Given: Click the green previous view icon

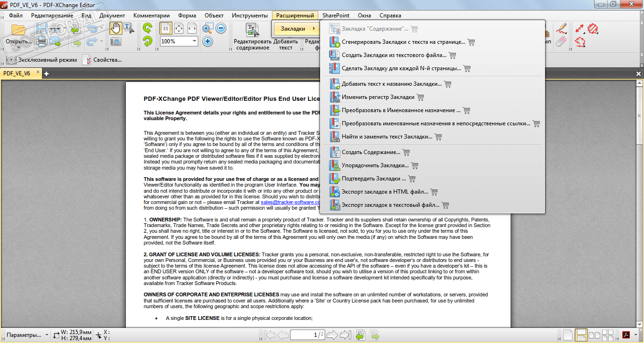Looking at the screenshot, I should tap(361, 335).
